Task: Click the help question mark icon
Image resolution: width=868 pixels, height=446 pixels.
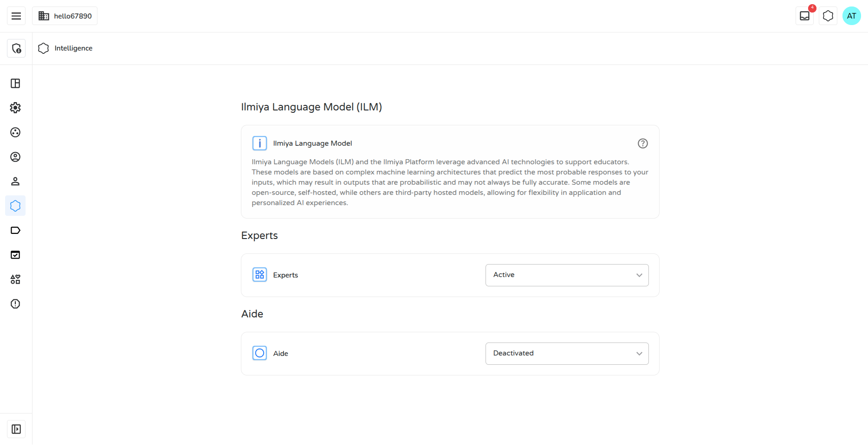Action: pos(643,143)
